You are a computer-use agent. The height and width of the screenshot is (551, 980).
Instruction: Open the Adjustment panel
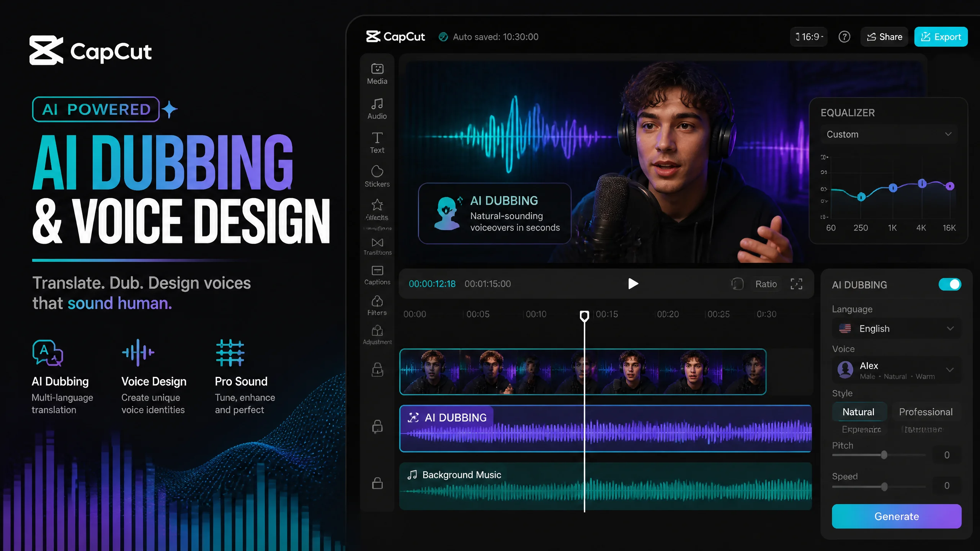377,335
